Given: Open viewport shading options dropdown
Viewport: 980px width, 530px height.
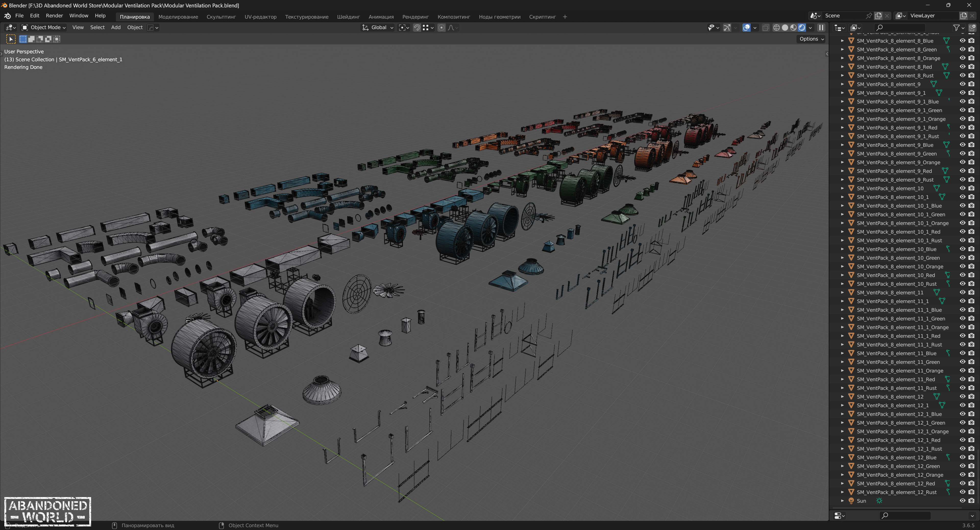Looking at the screenshot, I should coord(810,27).
